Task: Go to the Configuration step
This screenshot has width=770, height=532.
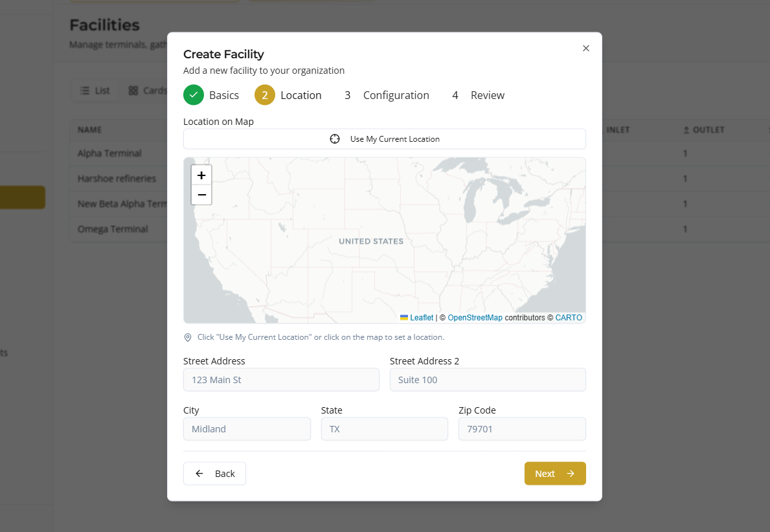Action: click(x=396, y=95)
